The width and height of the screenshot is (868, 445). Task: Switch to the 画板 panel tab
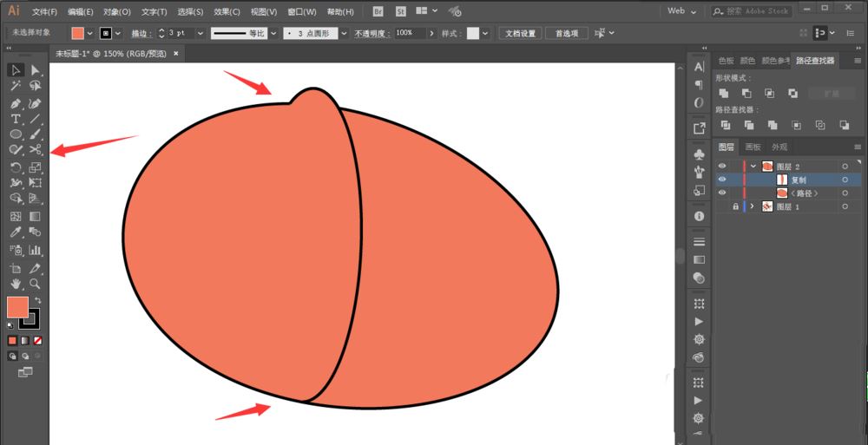tap(753, 147)
